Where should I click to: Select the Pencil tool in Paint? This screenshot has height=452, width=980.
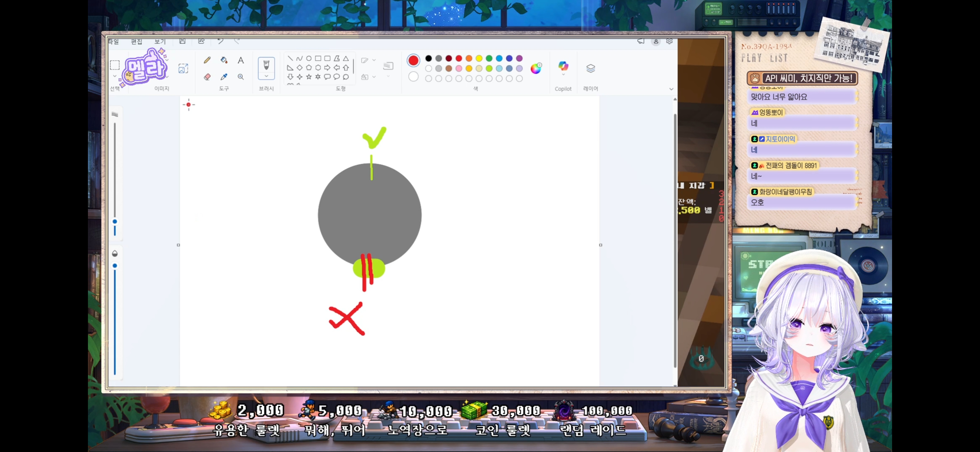[x=207, y=60]
